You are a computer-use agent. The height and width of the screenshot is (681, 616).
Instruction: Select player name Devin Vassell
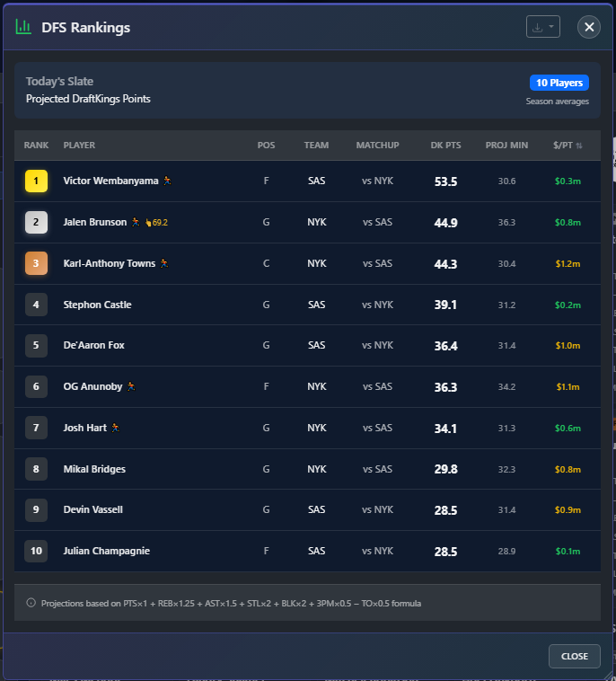pos(92,509)
